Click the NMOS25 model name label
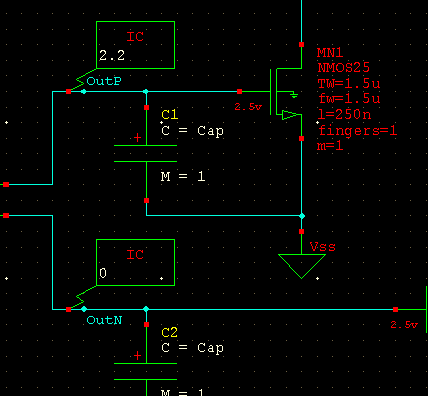This screenshot has width=428, height=396. point(344,68)
